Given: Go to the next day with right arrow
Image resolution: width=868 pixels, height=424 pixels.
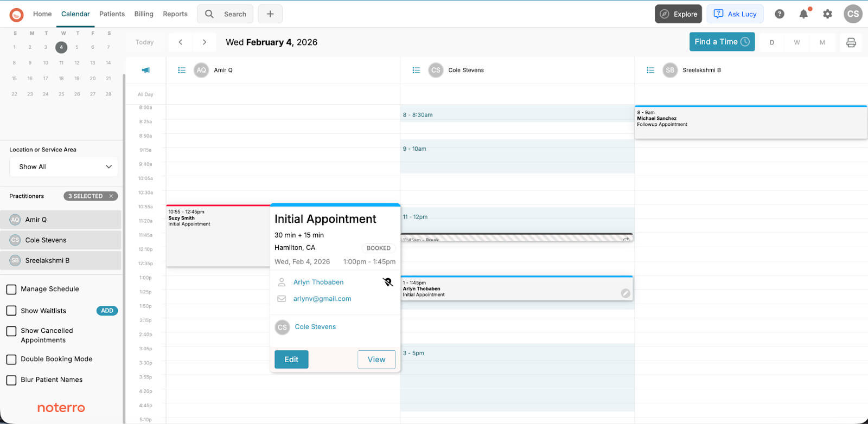Looking at the screenshot, I should 205,42.
